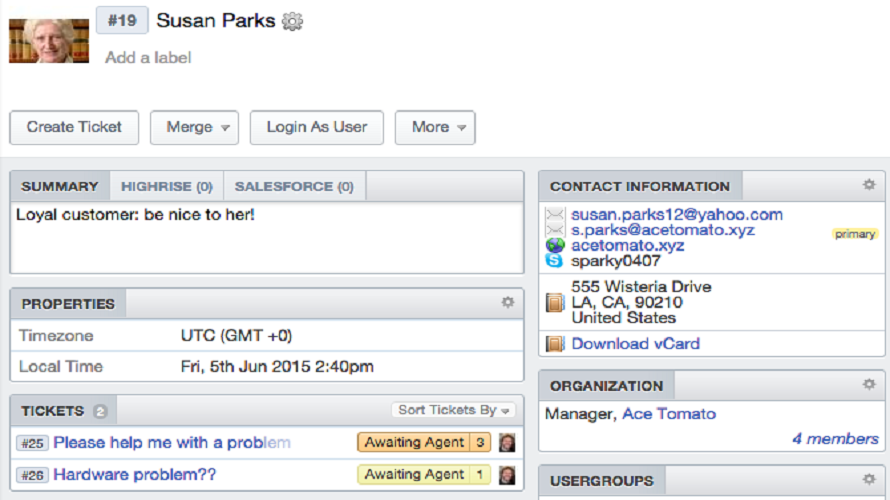Click the Create Ticket button
The height and width of the screenshot is (500, 890).
(74, 127)
